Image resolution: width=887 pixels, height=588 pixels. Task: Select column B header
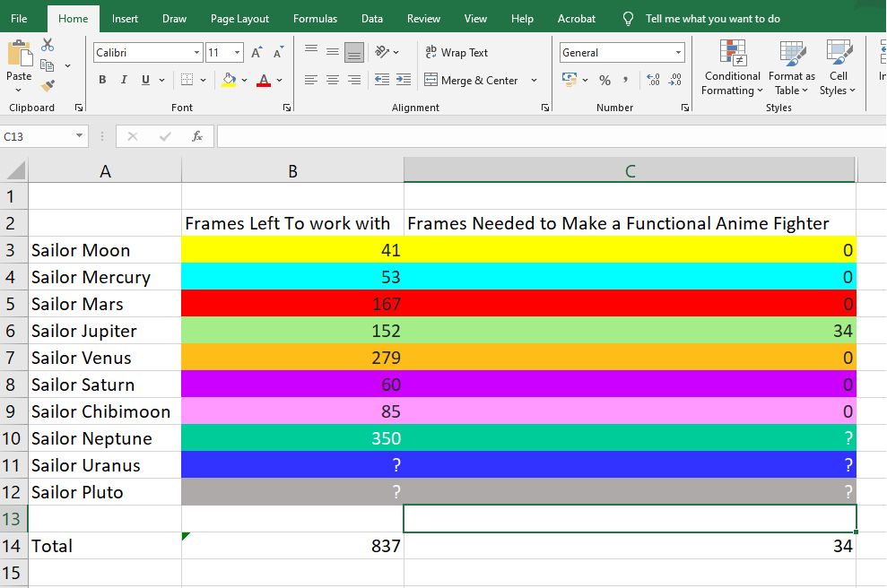(292, 170)
